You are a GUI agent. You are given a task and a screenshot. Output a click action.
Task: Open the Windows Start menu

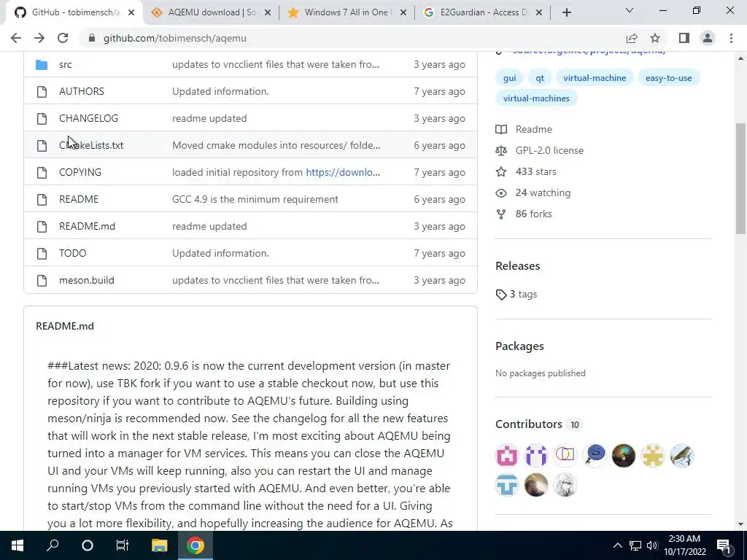point(18,545)
